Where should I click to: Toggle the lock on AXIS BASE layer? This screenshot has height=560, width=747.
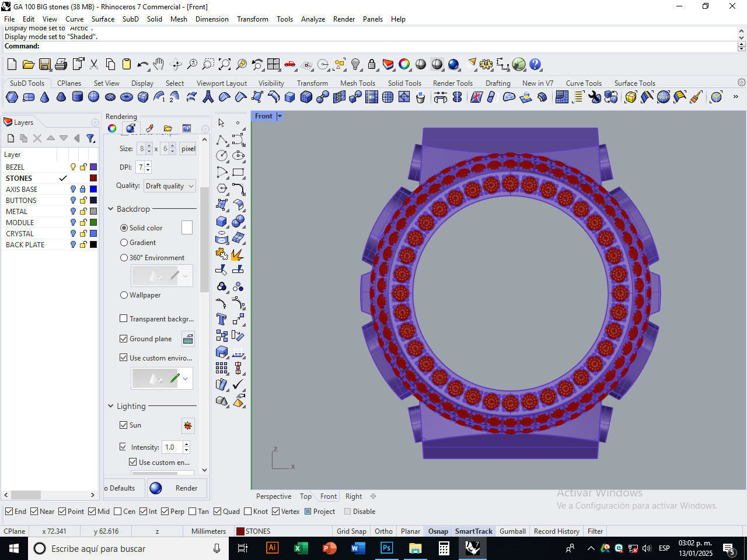pos(83,189)
